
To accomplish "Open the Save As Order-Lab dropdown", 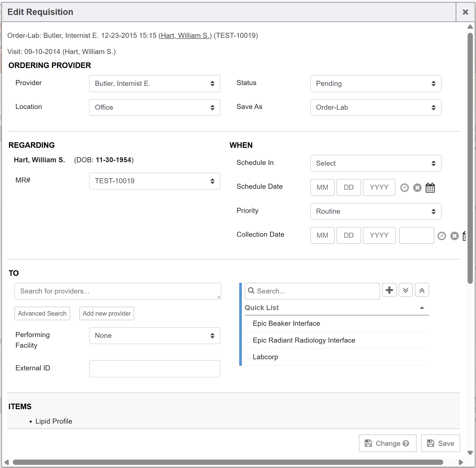I will pyautogui.click(x=376, y=107).
